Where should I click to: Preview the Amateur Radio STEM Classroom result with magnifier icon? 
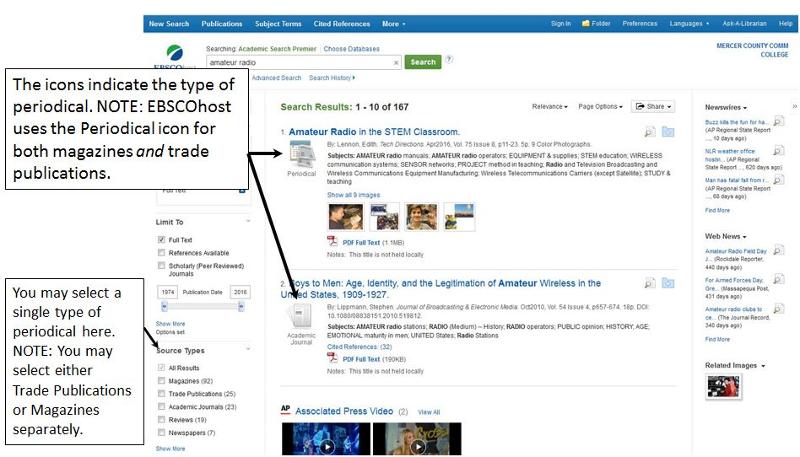point(649,132)
